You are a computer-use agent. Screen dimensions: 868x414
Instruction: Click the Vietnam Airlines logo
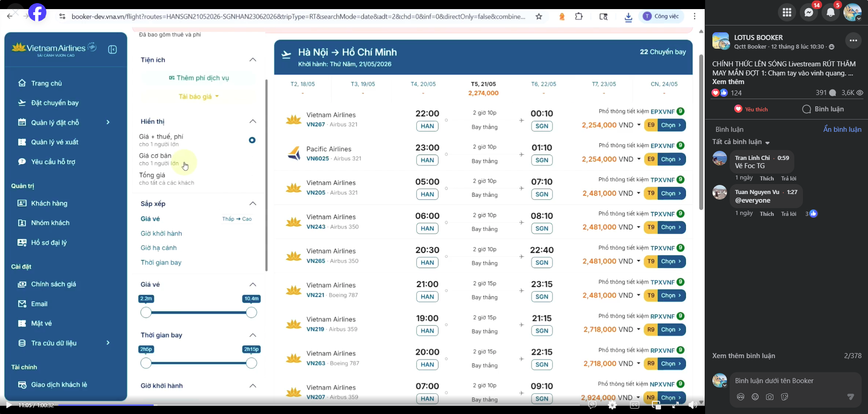[x=54, y=49]
